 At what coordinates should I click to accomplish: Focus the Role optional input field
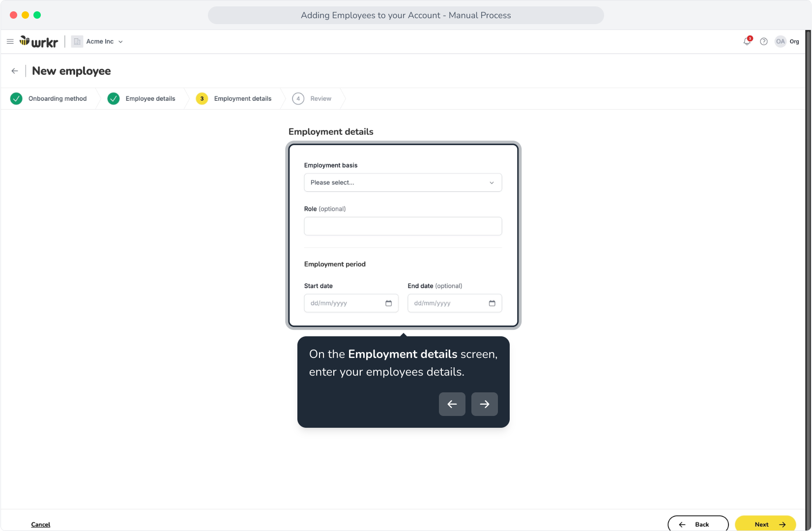pos(403,226)
